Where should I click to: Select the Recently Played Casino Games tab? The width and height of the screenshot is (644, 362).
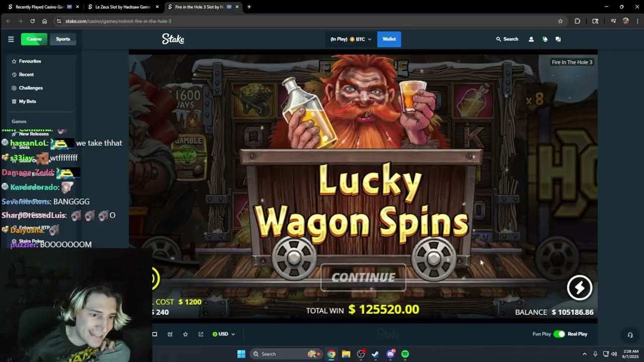pyautogui.click(x=43, y=7)
